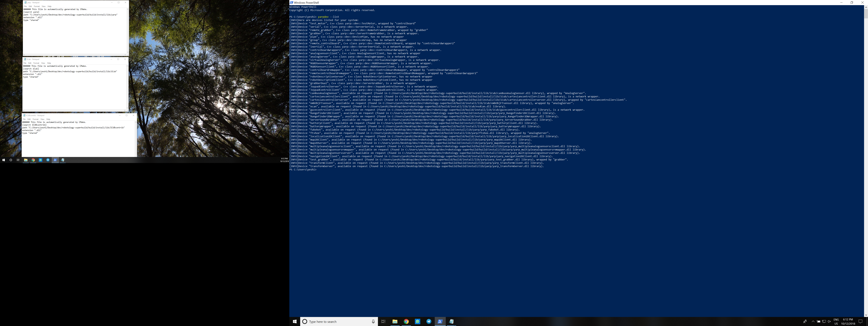Switch to Notepad on right monitor taskbar
This screenshot has width=868, height=326.
(451, 322)
